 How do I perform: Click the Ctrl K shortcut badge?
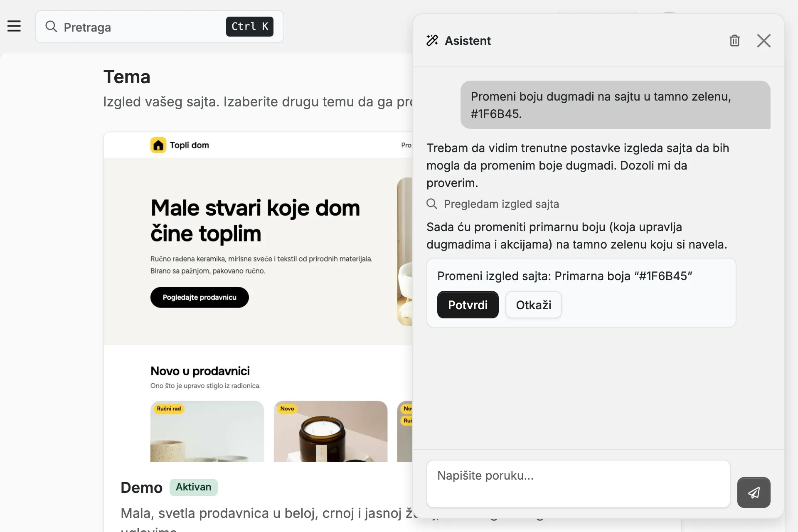point(250,27)
